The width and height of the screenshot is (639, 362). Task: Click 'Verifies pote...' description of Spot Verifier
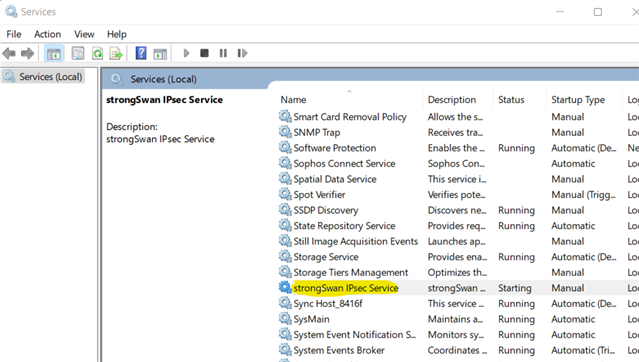click(456, 195)
